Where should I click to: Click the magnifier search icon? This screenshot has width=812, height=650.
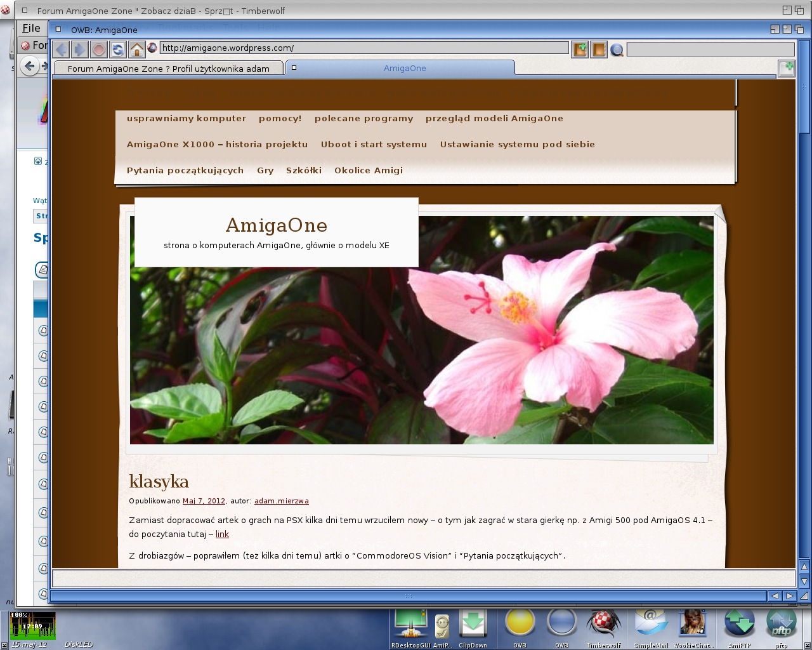point(617,50)
